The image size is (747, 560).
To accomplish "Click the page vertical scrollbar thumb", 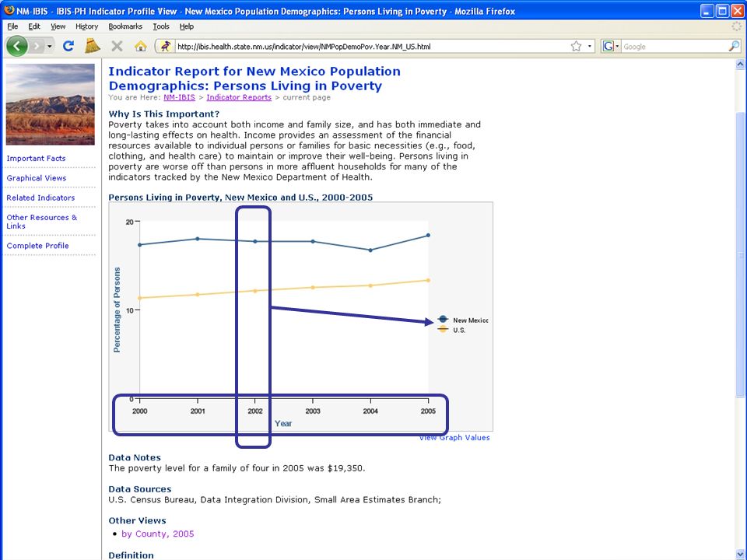I will [x=740, y=254].
